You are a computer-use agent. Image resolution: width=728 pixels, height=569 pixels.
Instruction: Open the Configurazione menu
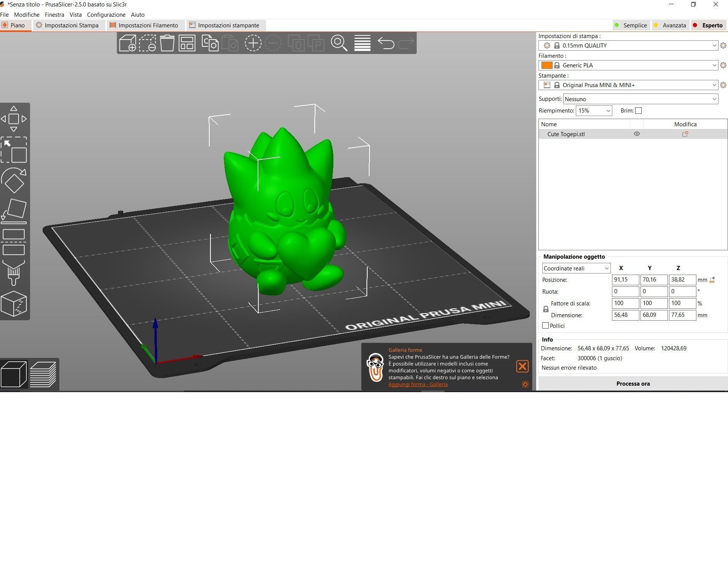click(106, 14)
